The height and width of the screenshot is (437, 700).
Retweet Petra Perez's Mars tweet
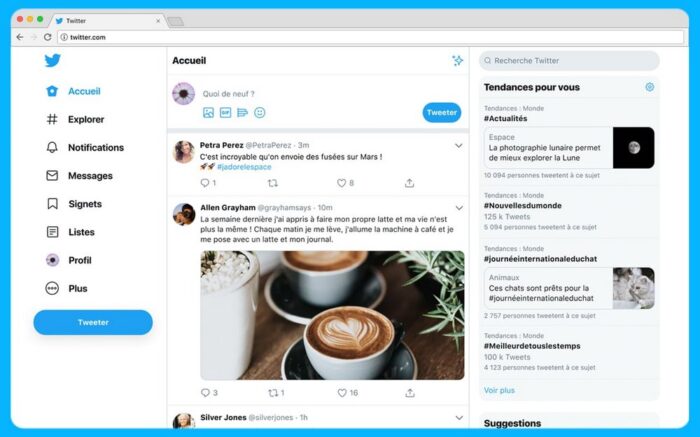coord(272,183)
